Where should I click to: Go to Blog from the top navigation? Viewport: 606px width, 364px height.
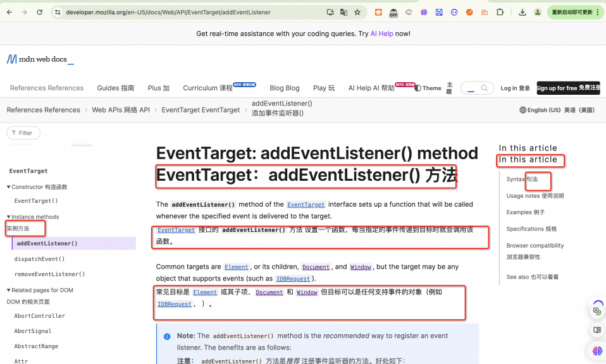pyautogui.click(x=285, y=88)
